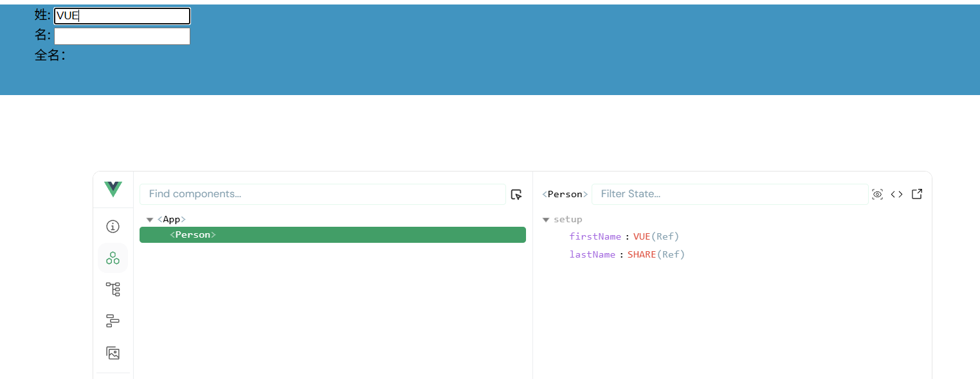
Task: Open the Assets image icon
Action: coord(113,353)
